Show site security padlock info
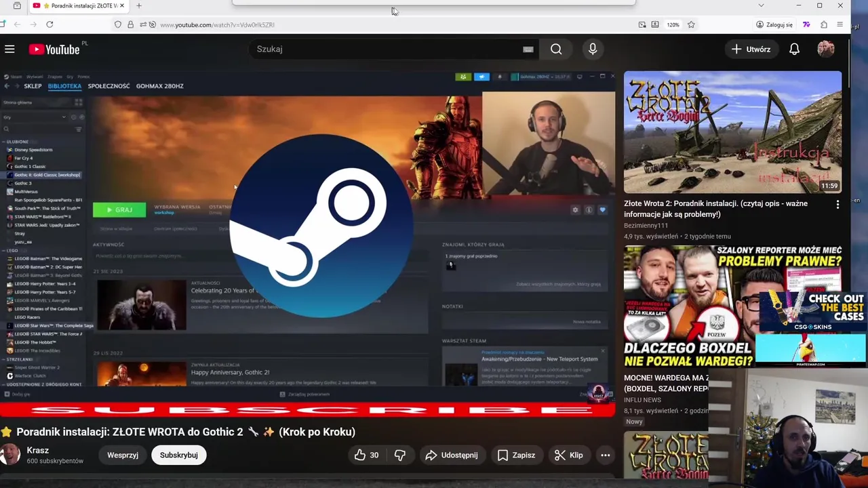This screenshot has height=488, width=868. [x=131, y=24]
